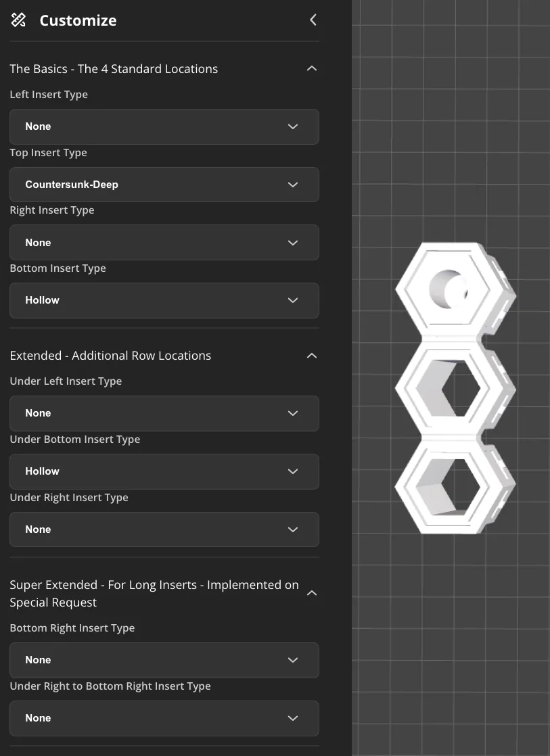Open the Bottom Insert Type dropdown
The width and height of the screenshot is (550, 756).
click(x=164, y=300)
